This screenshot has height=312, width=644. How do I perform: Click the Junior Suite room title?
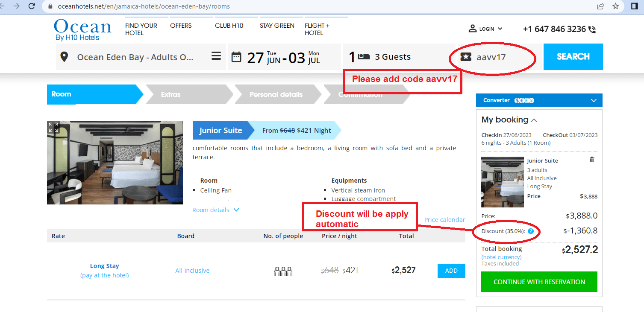(221, 131)
